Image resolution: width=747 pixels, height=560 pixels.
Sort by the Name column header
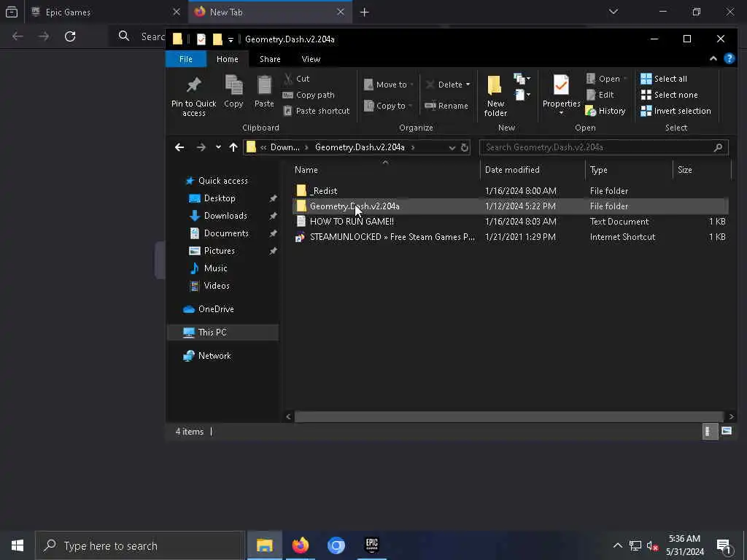387,169
